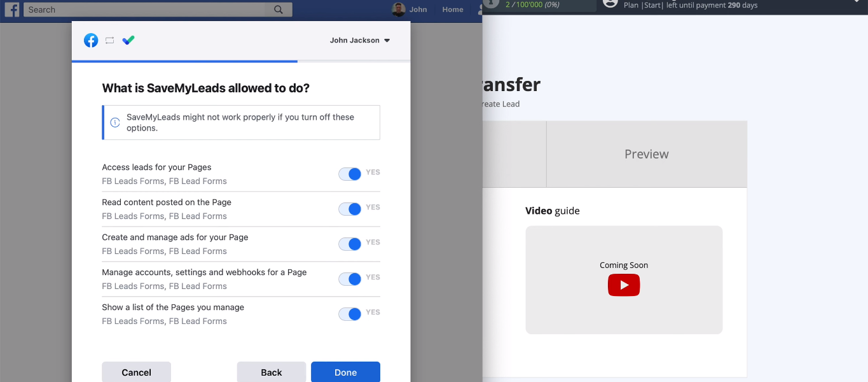
Task: Switch off Show a list of Pages
Action: pos(350,314)
